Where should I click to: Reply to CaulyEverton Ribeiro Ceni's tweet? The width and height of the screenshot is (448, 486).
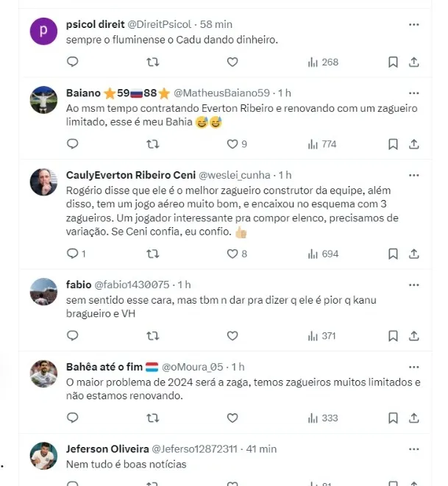click(x=73, y=254)
